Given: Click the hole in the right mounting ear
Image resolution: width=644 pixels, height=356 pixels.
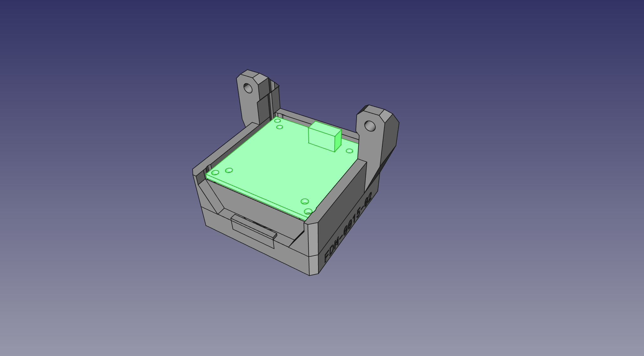Looking at the screenshot, I should coord(370,126).
